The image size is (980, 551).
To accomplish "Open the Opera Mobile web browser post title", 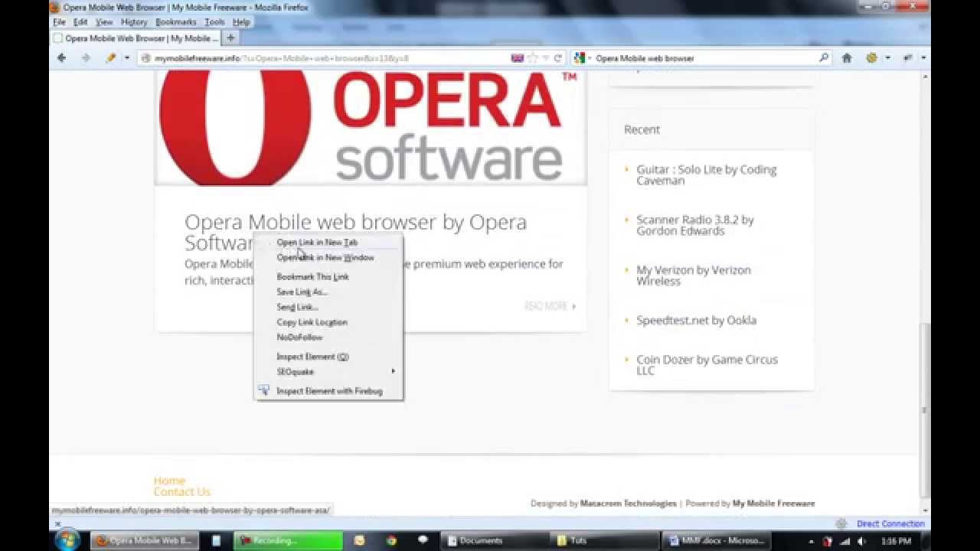I will [x=356, y=232].
